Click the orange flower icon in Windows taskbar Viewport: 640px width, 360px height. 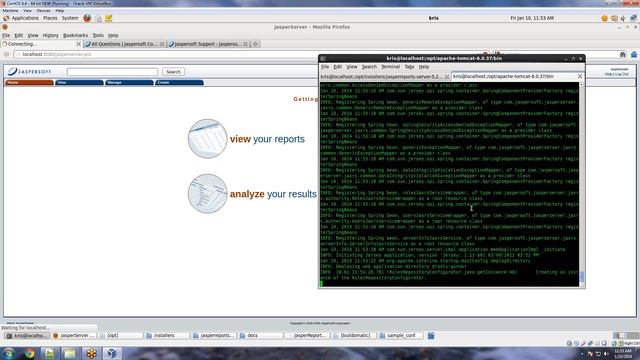click(91, 353)
